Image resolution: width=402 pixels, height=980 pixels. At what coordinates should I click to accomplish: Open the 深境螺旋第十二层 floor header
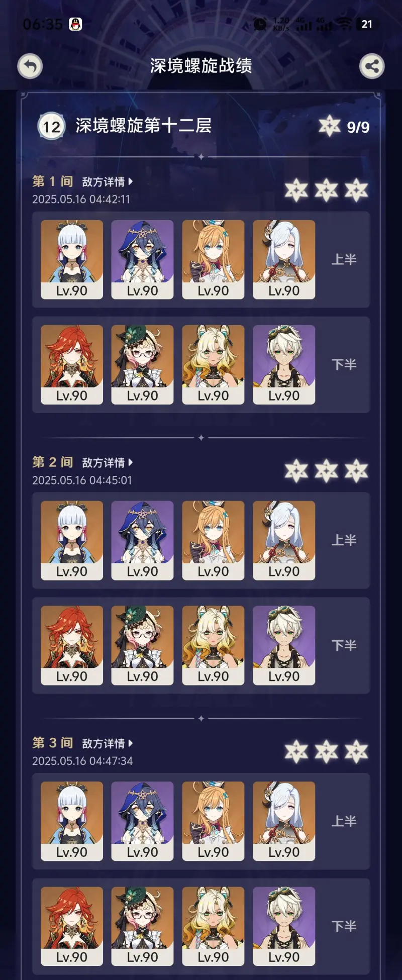[144, 126]
